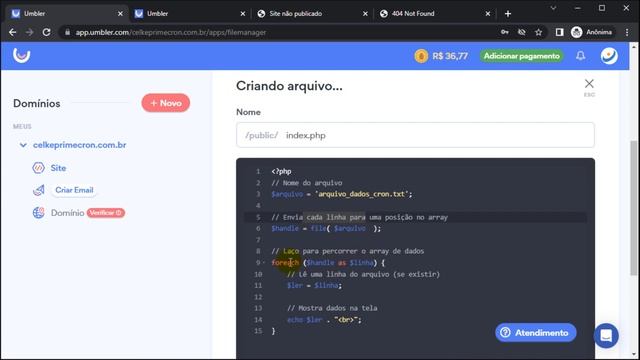Open the Anônima profile menu
This screenshot has width=640, height=360.
pos(591,32)
